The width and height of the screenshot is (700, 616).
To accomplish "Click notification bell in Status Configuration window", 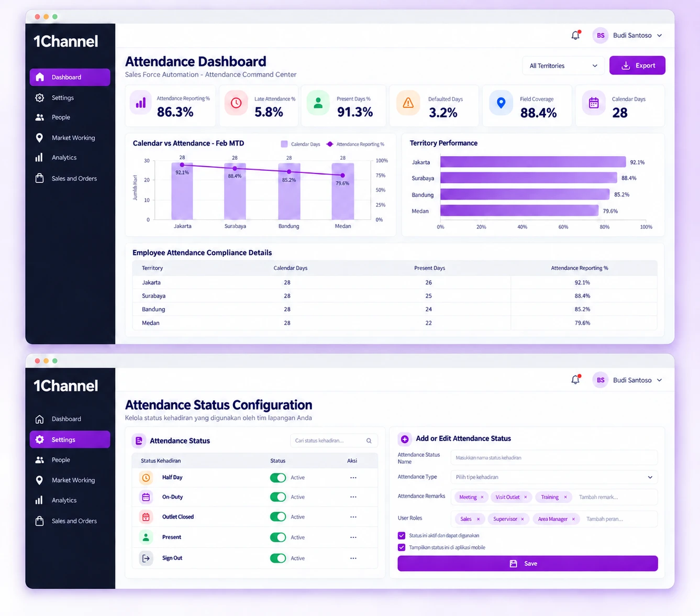I will 575,380.
